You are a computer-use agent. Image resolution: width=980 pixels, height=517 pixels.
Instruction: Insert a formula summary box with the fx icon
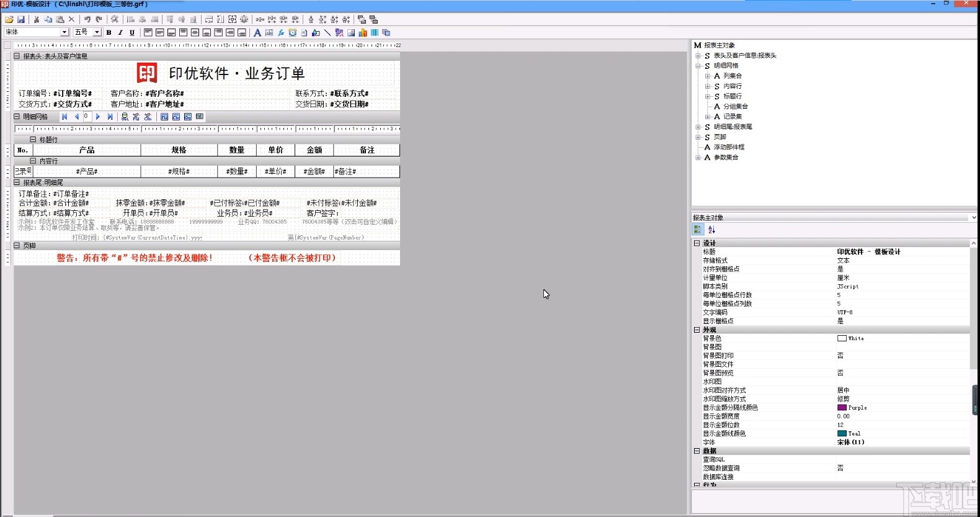pyautogui.click(x=281, y=32)
